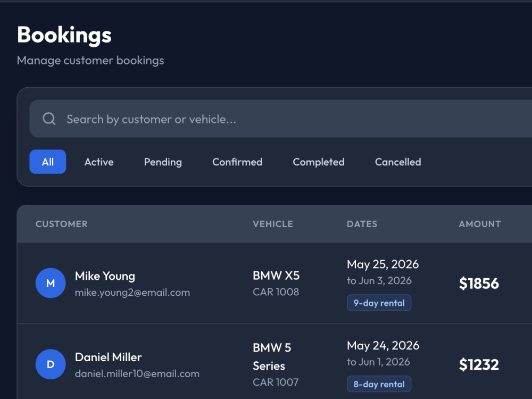The width and height of the screenshot is (532, 399).
Task: Click the 'Manage customer bookings' subtitle
Action: (90, 61)
